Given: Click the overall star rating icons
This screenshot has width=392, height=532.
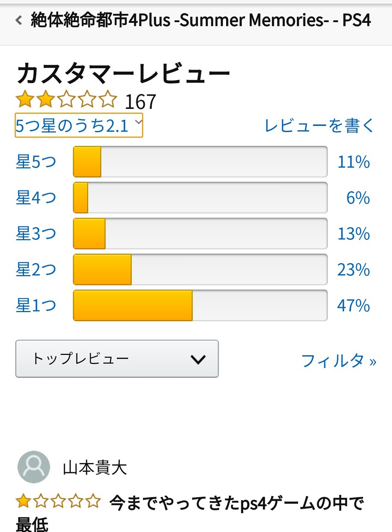Looking at the screenshot, I should 67,100.
